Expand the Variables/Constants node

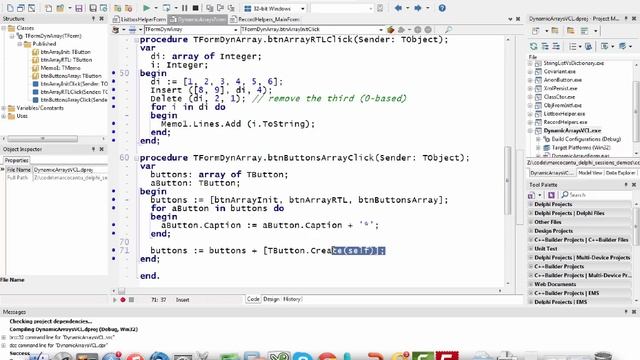click(x=4, y=108)
